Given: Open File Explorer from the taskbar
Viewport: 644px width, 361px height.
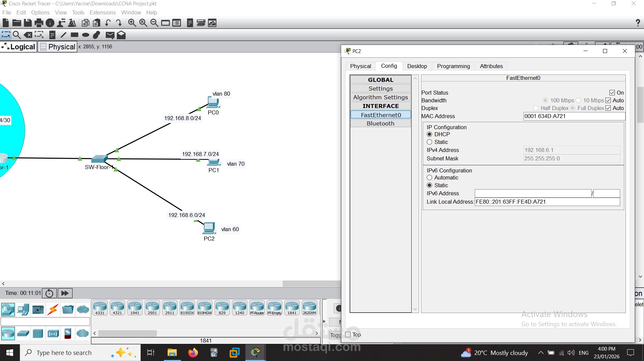Looking at the screenshot, I should point(172,353).
